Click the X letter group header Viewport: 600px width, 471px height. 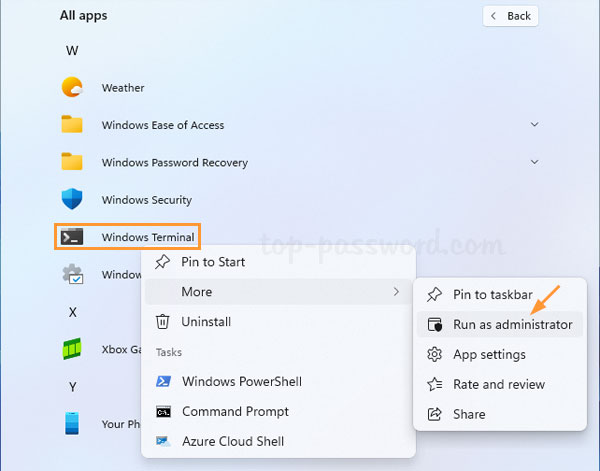72,312
